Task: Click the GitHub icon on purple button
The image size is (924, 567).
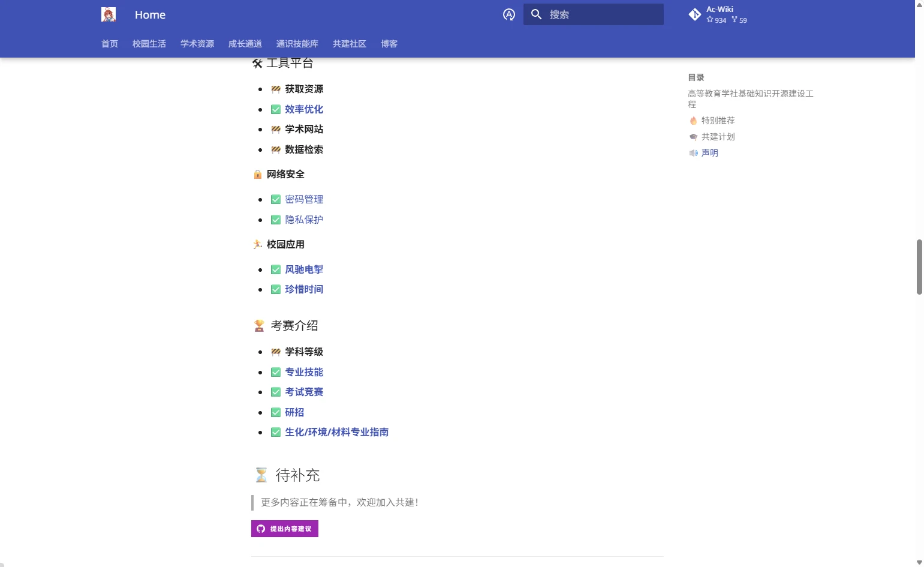Action: pos(261,529)
